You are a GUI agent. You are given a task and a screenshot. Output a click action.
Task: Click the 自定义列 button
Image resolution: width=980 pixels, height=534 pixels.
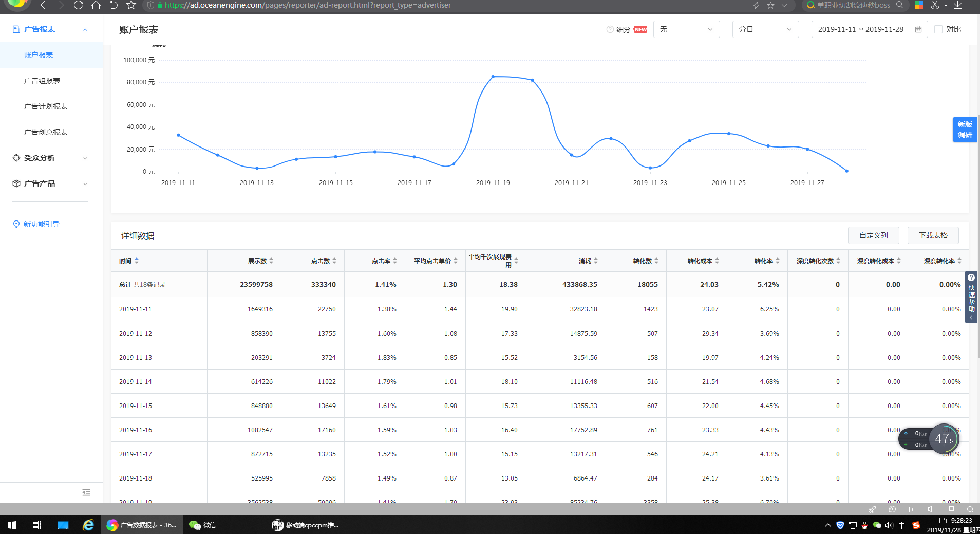[873, 235]
